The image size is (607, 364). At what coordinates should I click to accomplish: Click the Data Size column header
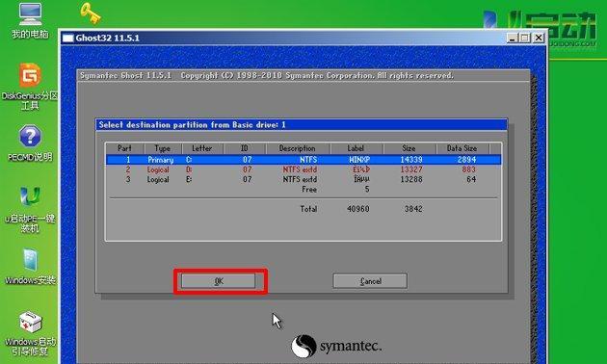[x=462, y=148]
